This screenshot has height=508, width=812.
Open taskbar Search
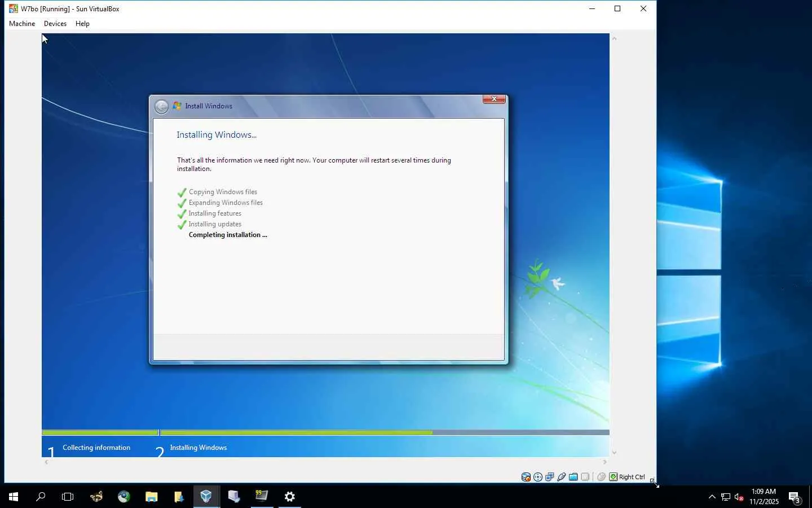pyautogui.click(x=41, y=497)
